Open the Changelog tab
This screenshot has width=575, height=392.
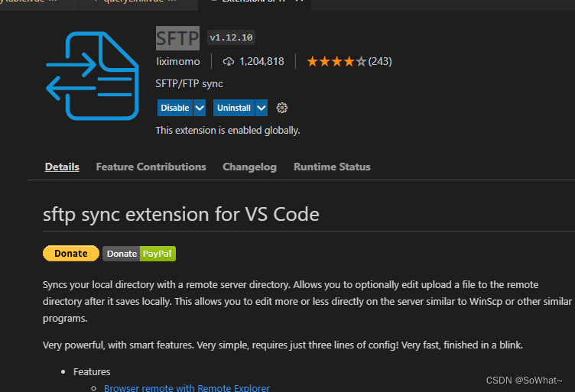[x=249, y=167]
